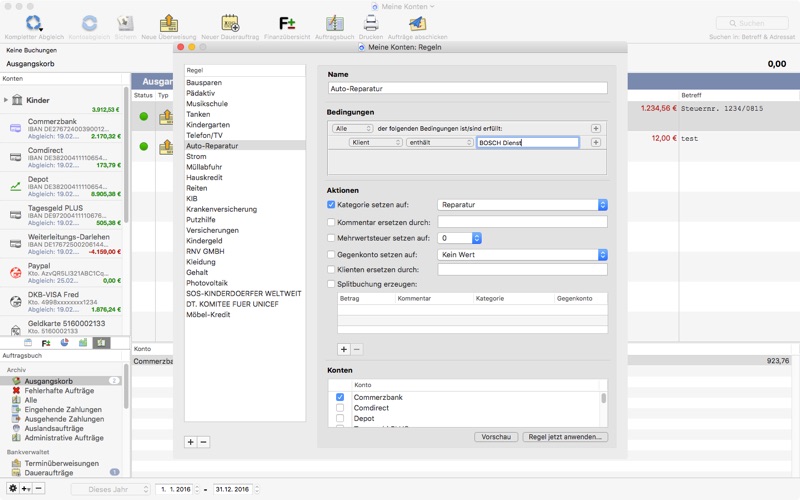
Task: Open Neue Überweisung from the toolbar
Action: [x=169, y=23]
